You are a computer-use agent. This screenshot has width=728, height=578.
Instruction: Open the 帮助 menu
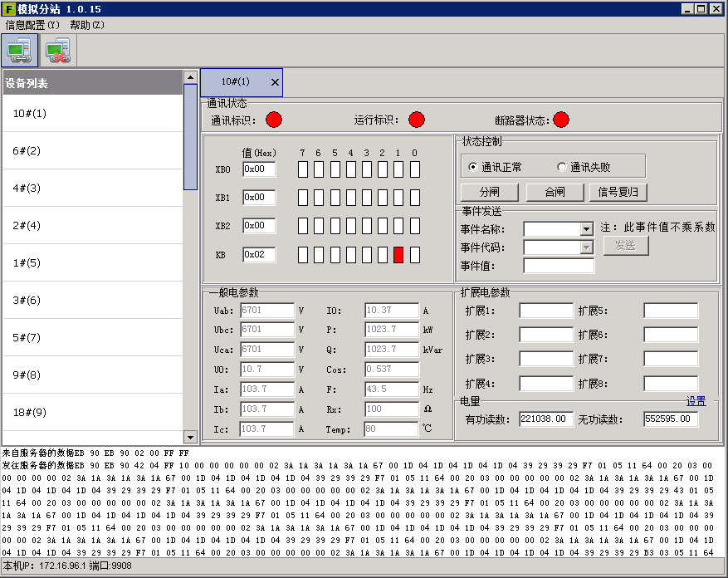pos(87,25)
